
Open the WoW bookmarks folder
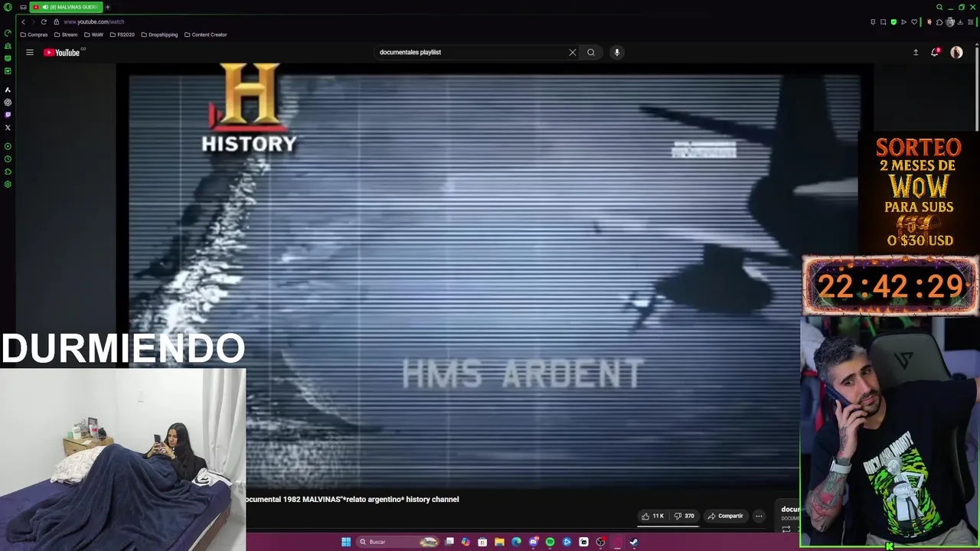93,34
